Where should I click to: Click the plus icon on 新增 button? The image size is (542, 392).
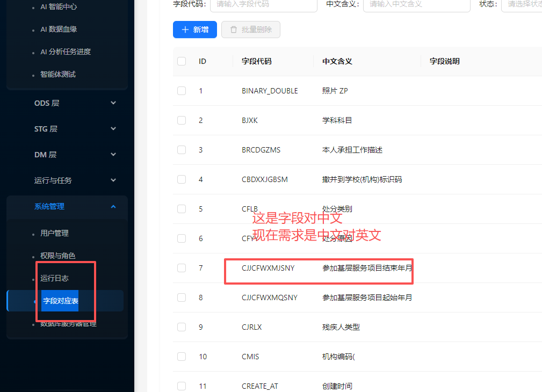(x=185, y=30)
